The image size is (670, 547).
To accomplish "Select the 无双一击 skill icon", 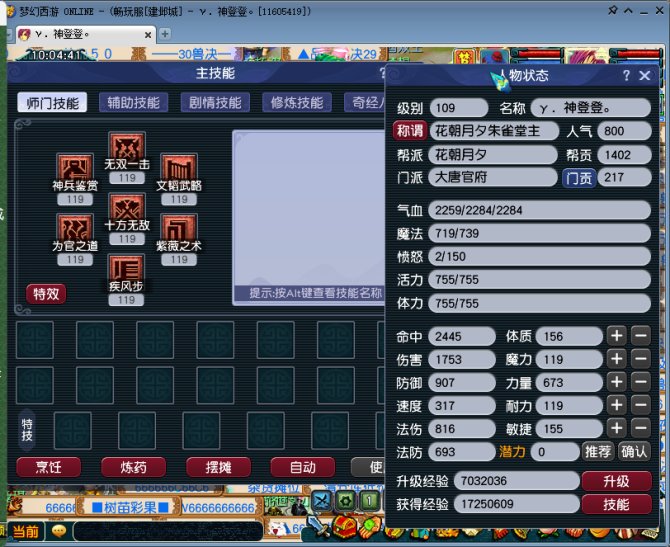I will (x=127, y=146).
